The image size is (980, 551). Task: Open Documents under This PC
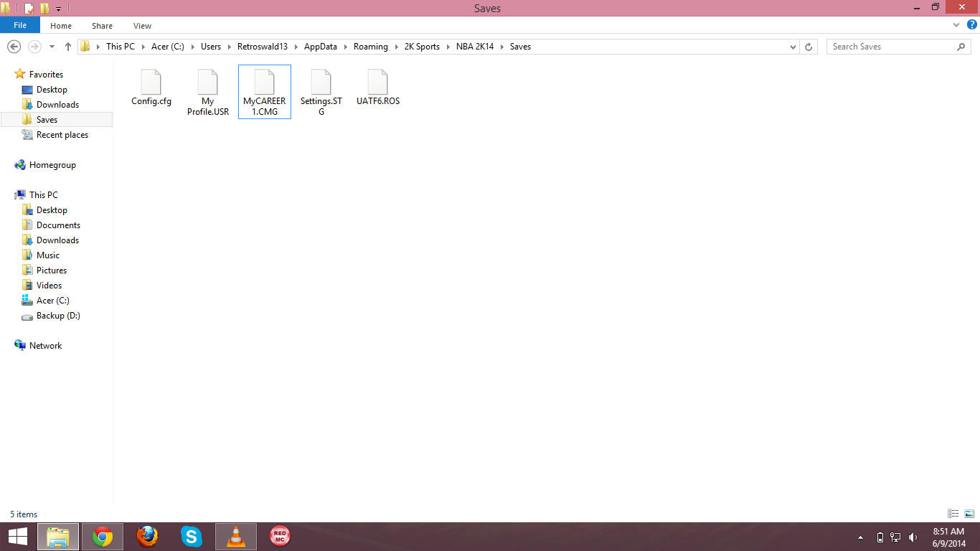[58, 225]
